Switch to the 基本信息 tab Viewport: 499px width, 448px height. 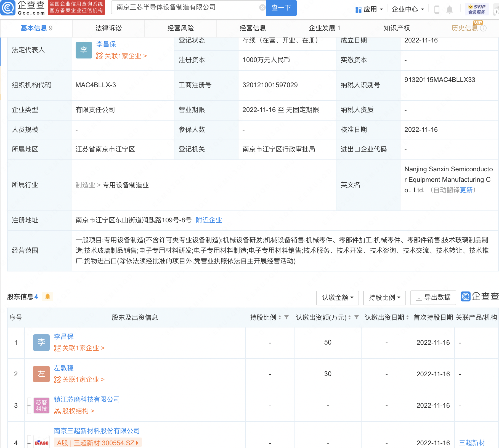(x=36, y=28)
